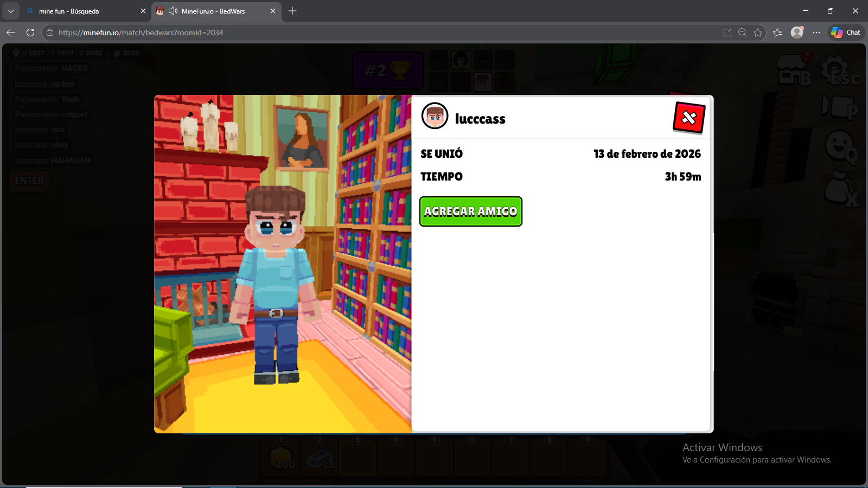
Task: Add this page to favorites
Action: click(x=758, y=33)
